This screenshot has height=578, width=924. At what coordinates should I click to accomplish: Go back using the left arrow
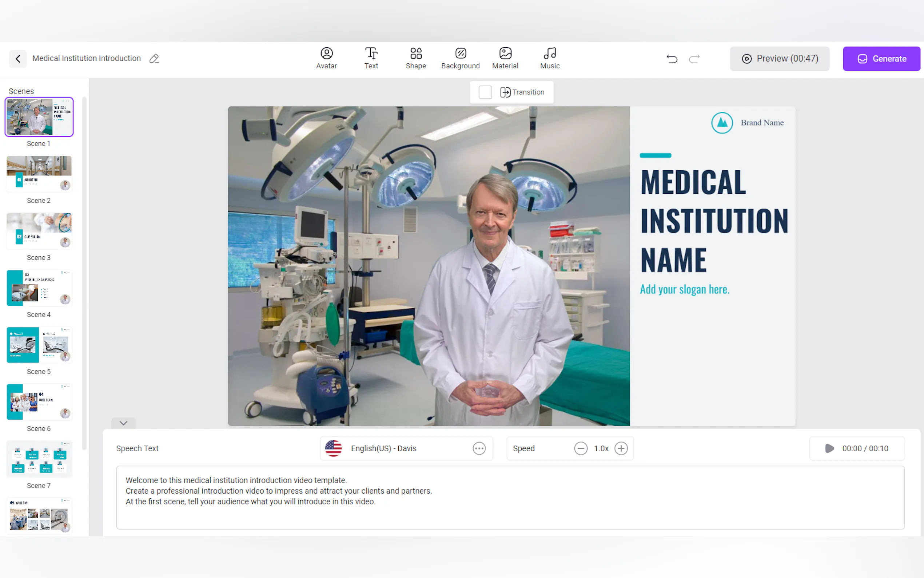[17, 59]
